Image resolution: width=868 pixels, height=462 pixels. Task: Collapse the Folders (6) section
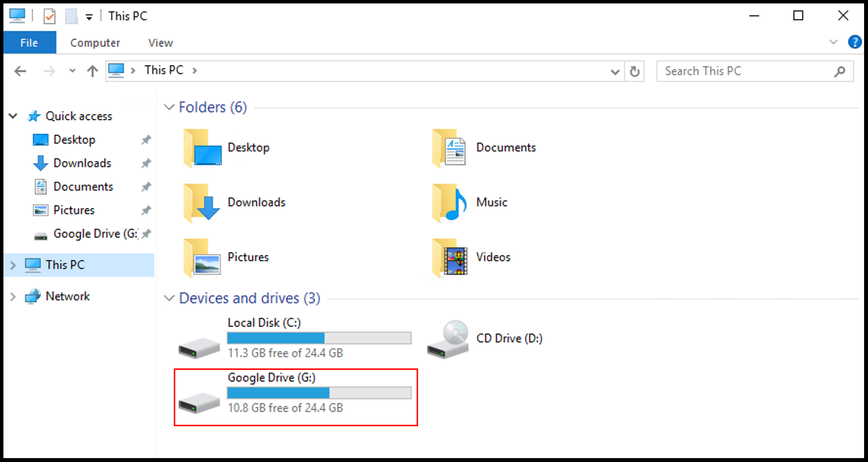point(169,107)
